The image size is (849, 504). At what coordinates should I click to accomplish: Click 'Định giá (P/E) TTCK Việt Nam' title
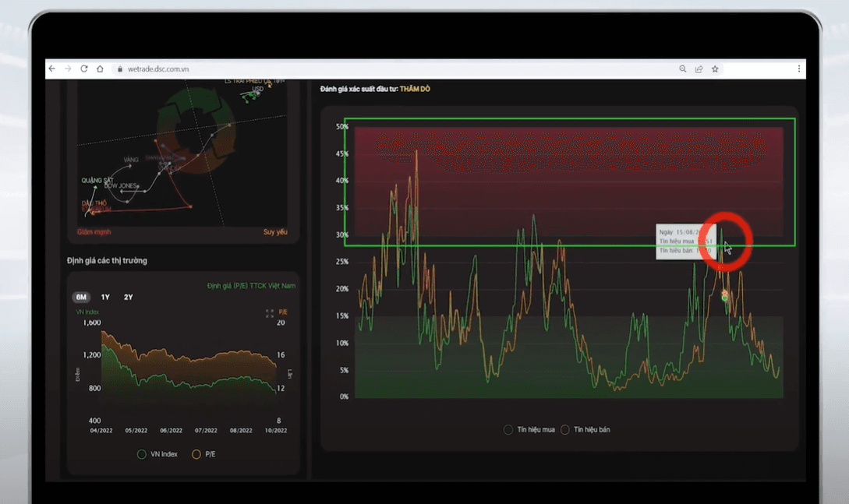pyautogui.click(x=251, y=286)
